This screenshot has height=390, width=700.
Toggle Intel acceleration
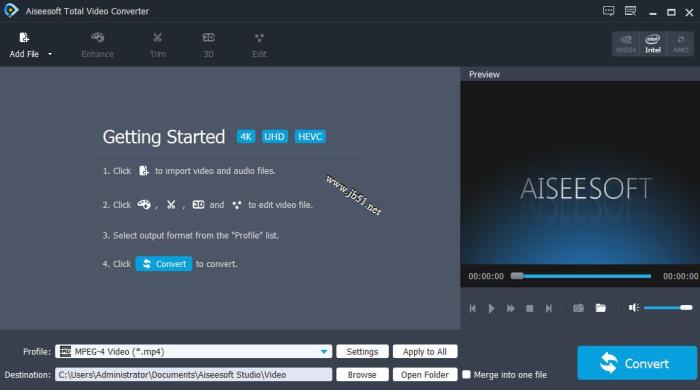click(x=653, y=44)
